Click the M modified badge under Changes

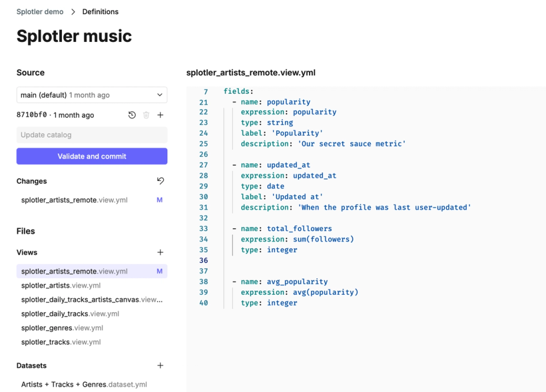159,200
